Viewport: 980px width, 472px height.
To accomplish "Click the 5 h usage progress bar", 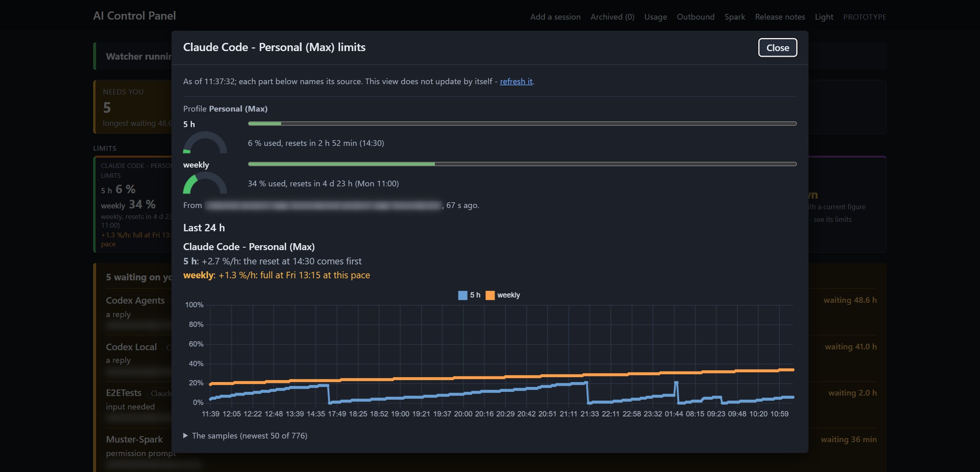I will click(x=522, y=123).
